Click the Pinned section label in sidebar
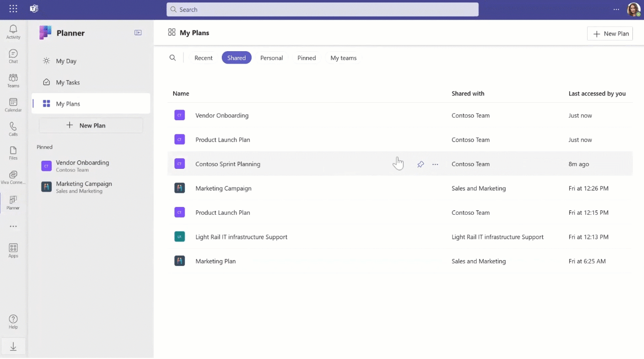644x359 pixels. [x=44, y=147]
